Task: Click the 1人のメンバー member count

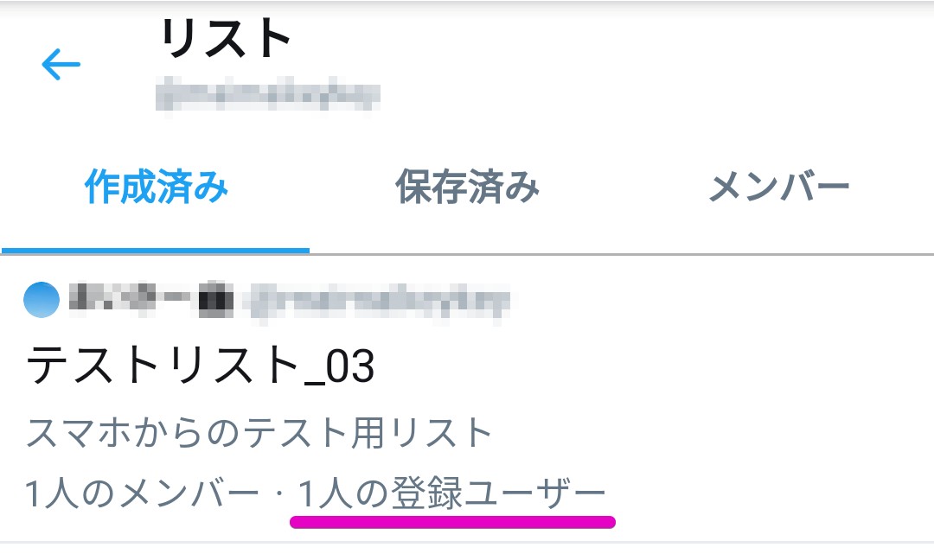Action: click(x=143, y=493)
